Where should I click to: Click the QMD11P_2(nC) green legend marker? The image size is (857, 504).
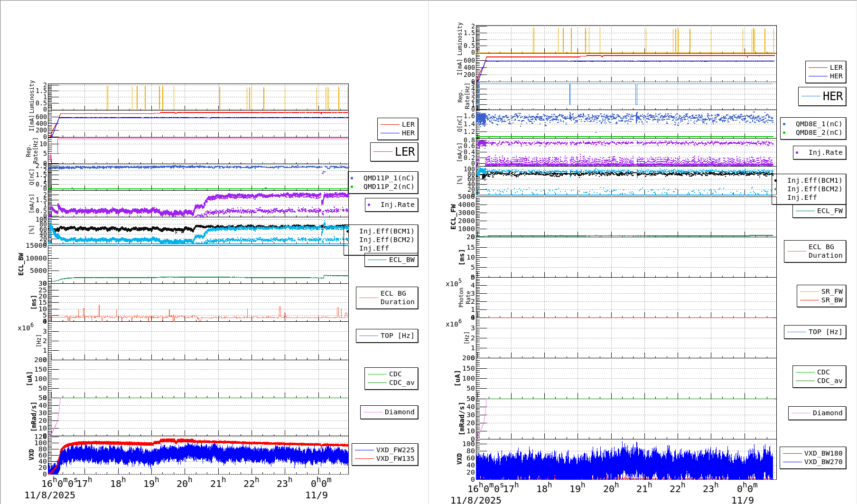pos(352,187)
